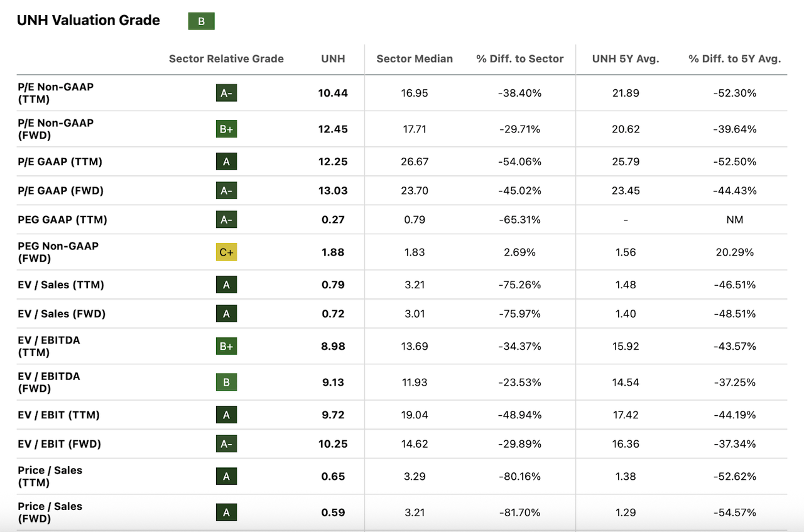Image resolution: width=804 pixels, height=532 pixels.
Task: Select the EV / EBIT (TTM) row label
Action: tap(58, 415)
